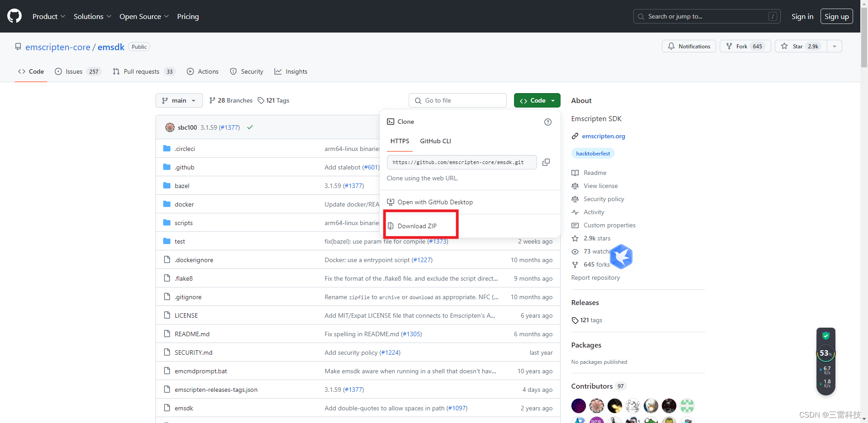Open the Security tab
Viewport: 868px width, 423px height.
247,71
